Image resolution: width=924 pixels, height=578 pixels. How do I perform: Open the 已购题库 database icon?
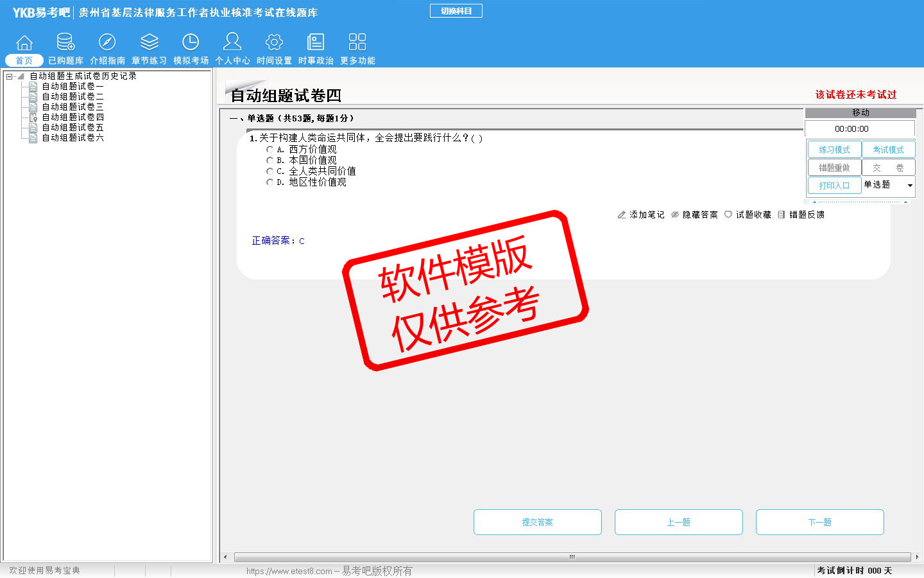(65, 43)
